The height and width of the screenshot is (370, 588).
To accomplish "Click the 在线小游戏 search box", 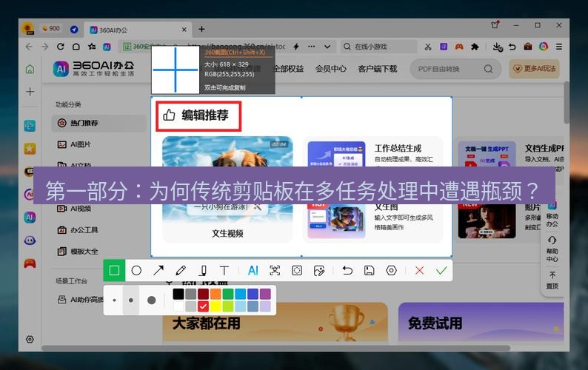I will point(378,47).
